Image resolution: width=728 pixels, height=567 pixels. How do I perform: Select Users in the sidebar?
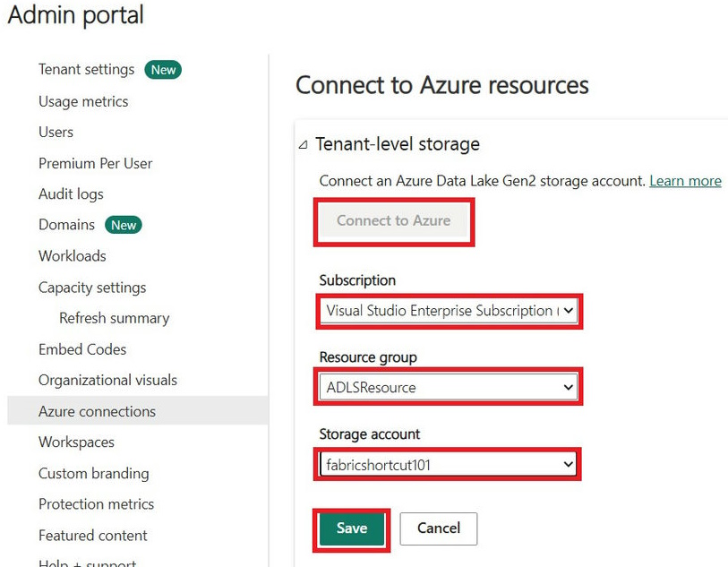[56, 132]
